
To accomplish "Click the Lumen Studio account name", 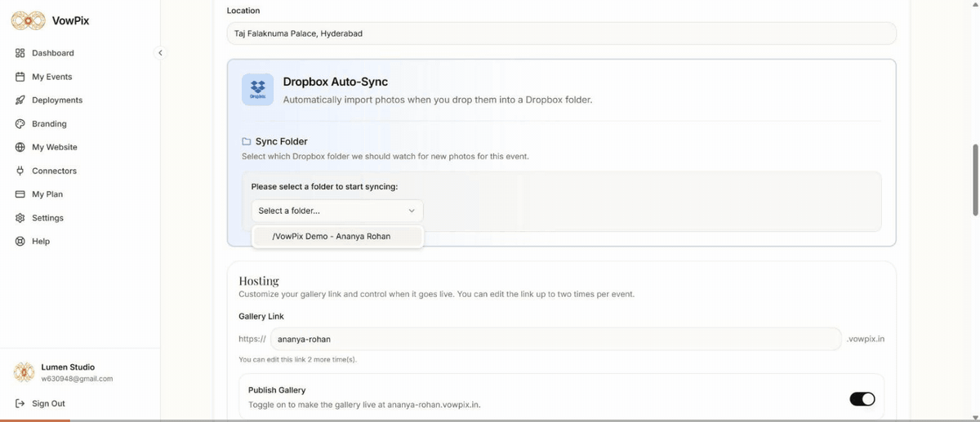I will point(68,367).
